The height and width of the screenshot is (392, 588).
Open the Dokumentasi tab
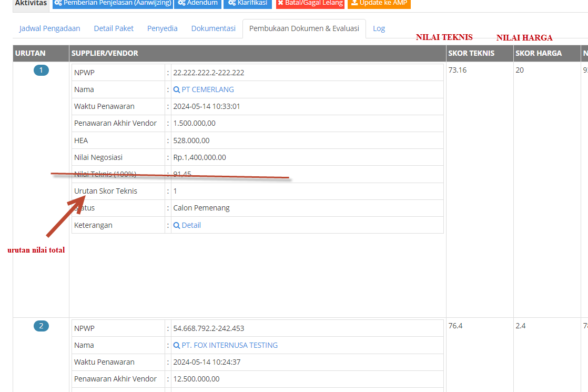[x=213, y=28]
